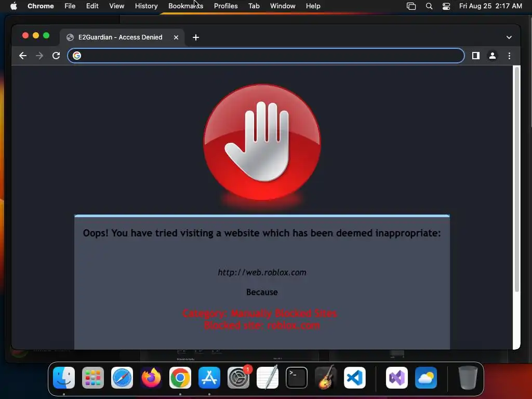Open System Settings with badge

(238, 378)
